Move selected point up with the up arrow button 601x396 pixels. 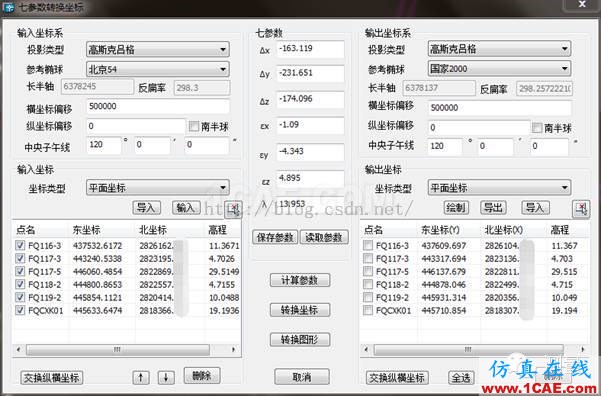point(141,377)
